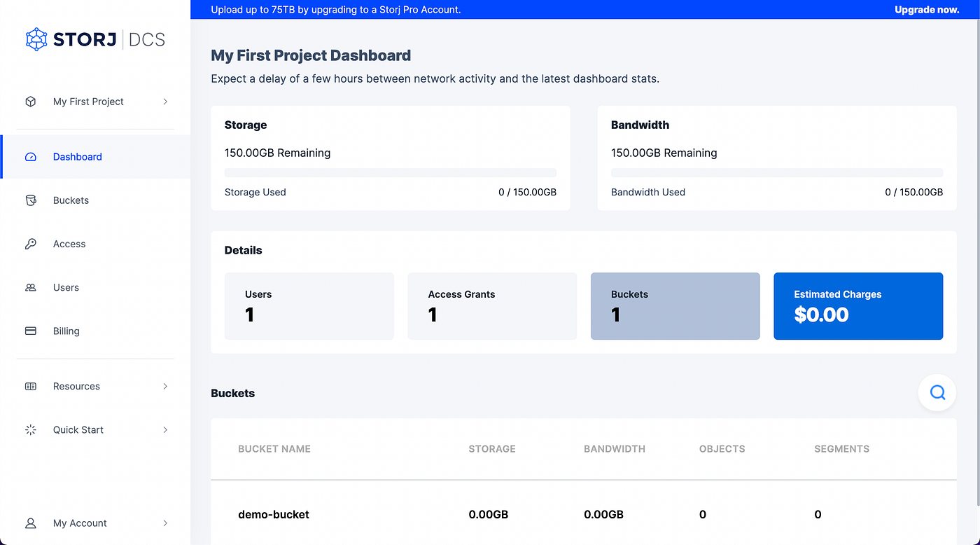Click the Users people icon
The width and height of the screenshot is (980, 545).
(31, 287)
